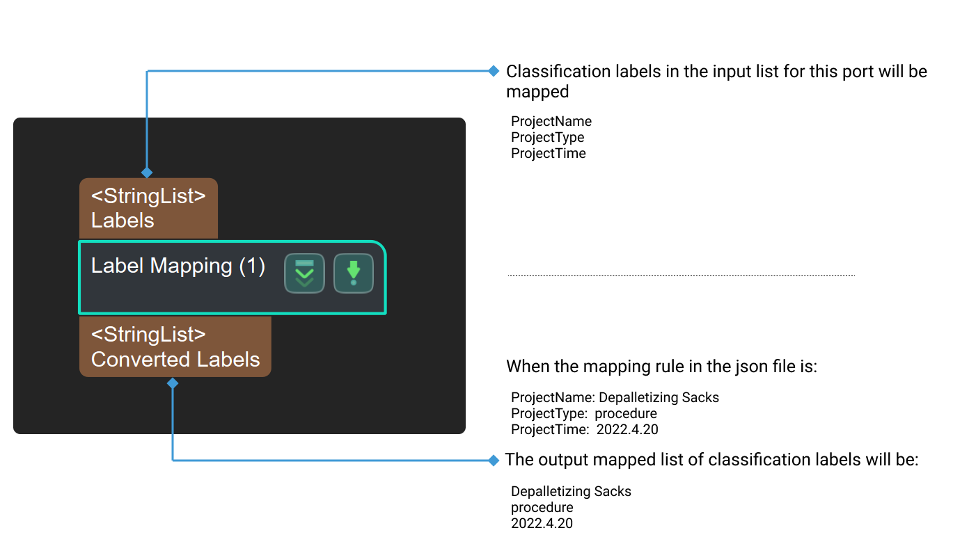The height and width of the screenshot is (560, 953).
Task: Select the Converted Labels output port
Action: 174,346
